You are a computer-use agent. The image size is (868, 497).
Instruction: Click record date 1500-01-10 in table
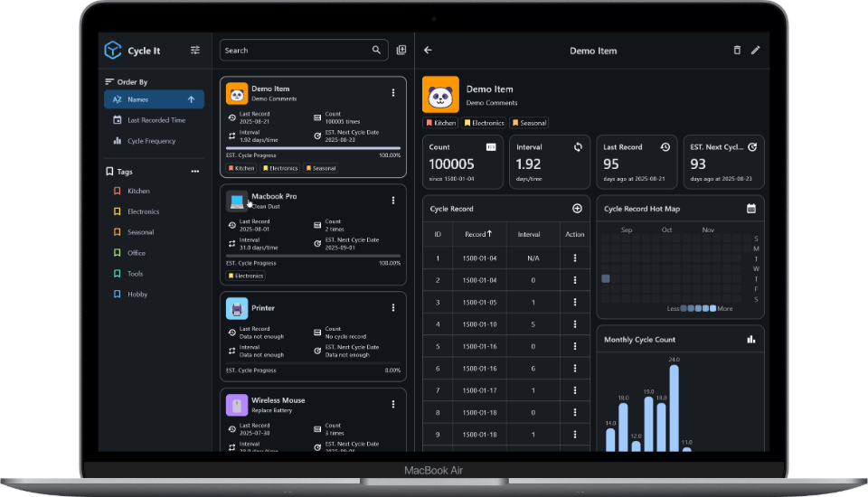(479, 324)
